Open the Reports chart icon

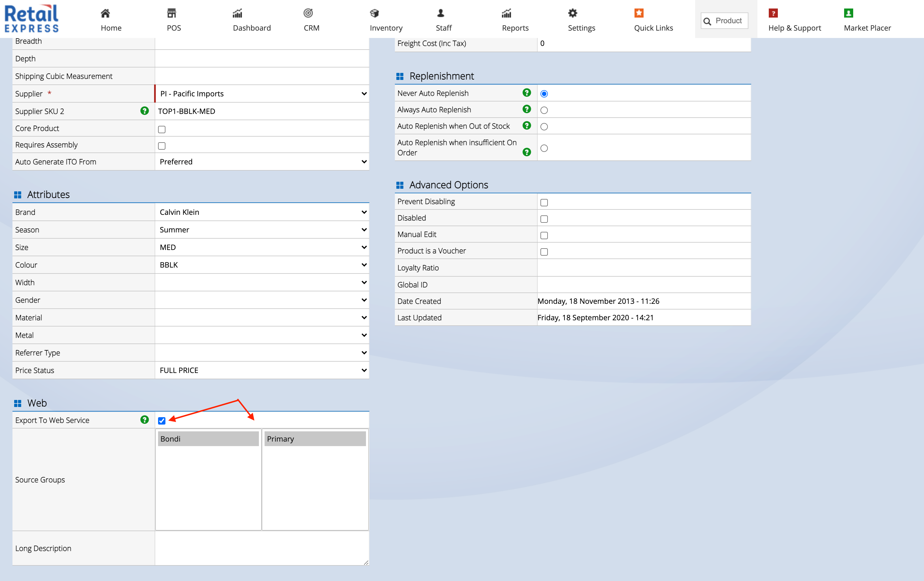tap(506, 13)
